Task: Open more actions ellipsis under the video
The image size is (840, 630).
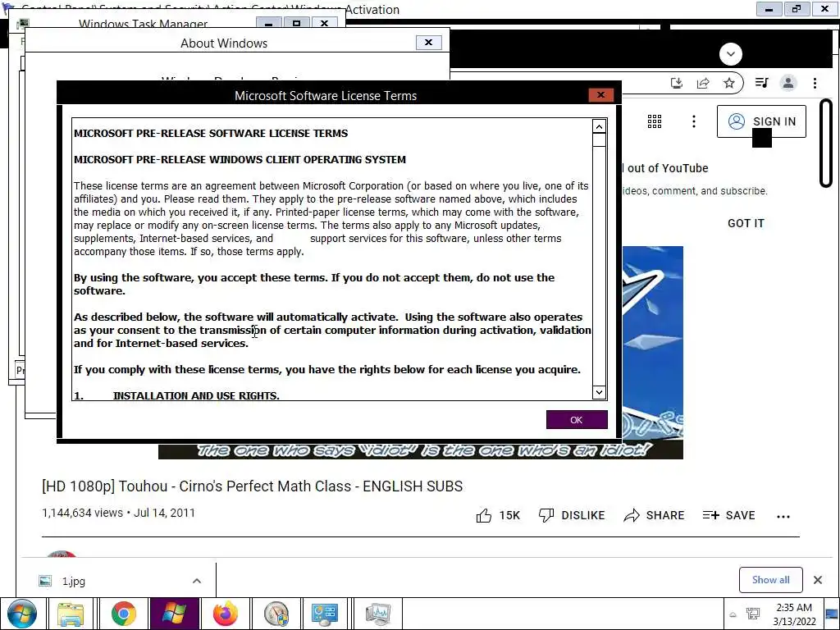Action: click(x=783, y=517)
